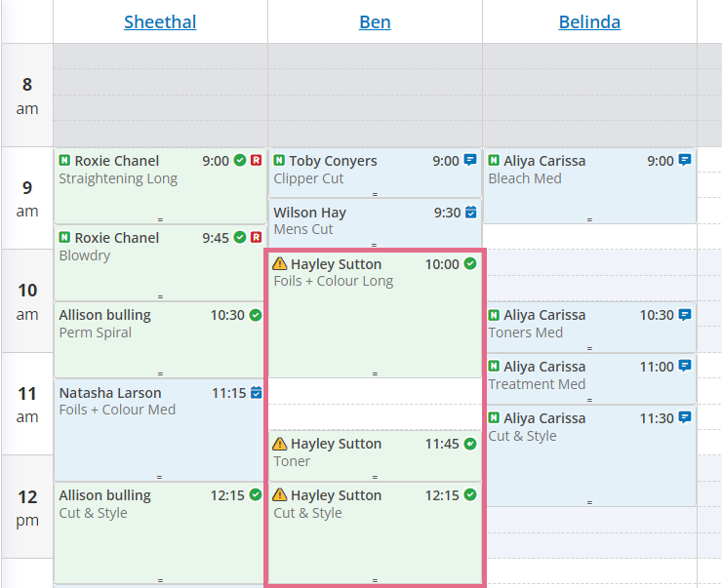Select Hayley Sutton Cut & Style appointment

click(375, 533)
